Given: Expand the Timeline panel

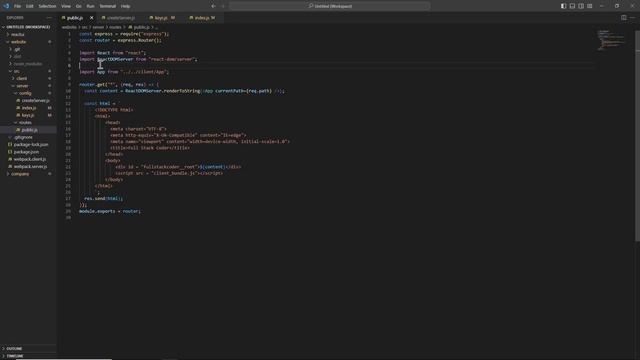Looking at the screenshot, I should [x=28, y=356].
